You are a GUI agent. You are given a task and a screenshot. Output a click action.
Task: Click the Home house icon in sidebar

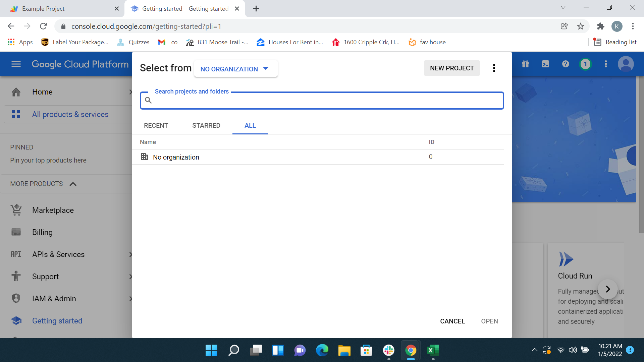point(16,92)
